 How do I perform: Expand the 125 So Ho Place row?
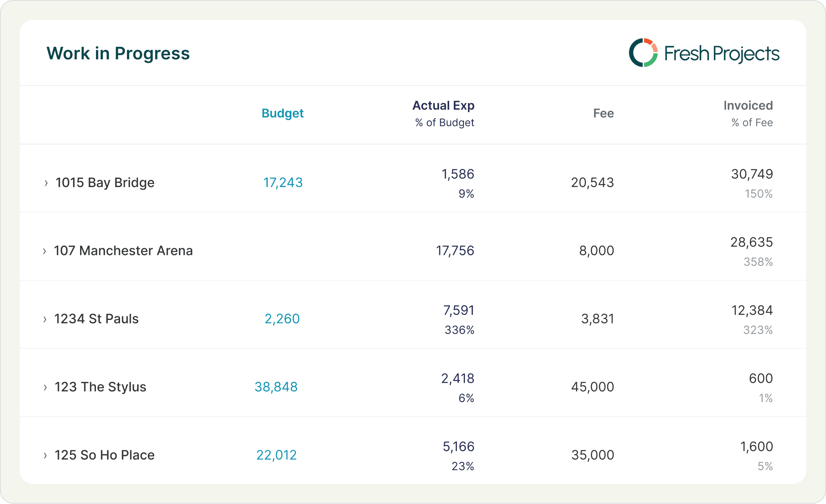pos(45,455)
